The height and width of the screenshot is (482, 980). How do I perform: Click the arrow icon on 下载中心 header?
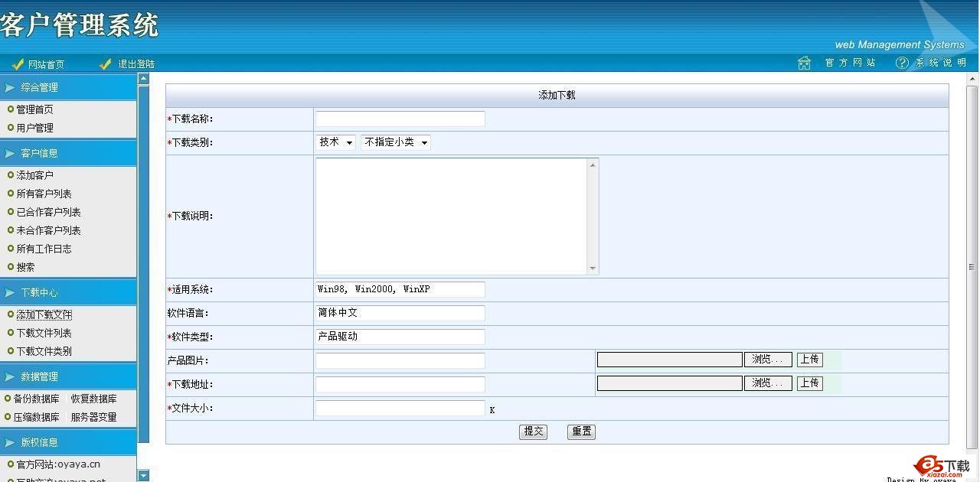tap(10, 292)
